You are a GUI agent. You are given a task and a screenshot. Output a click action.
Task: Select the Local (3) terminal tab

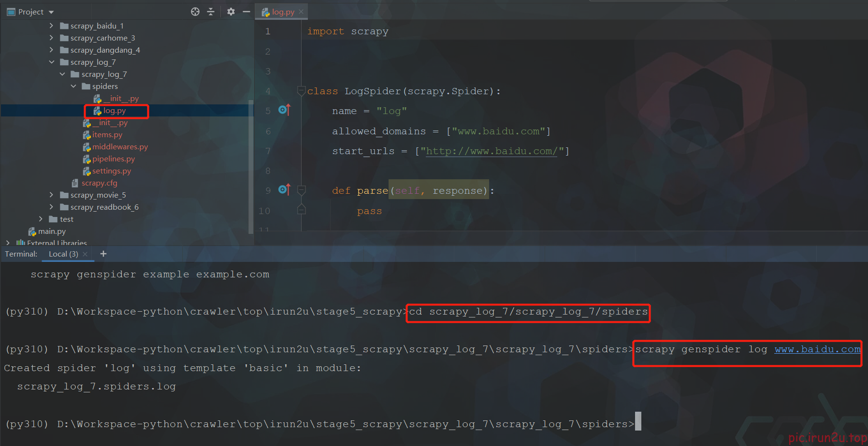[x=63, y=254]
